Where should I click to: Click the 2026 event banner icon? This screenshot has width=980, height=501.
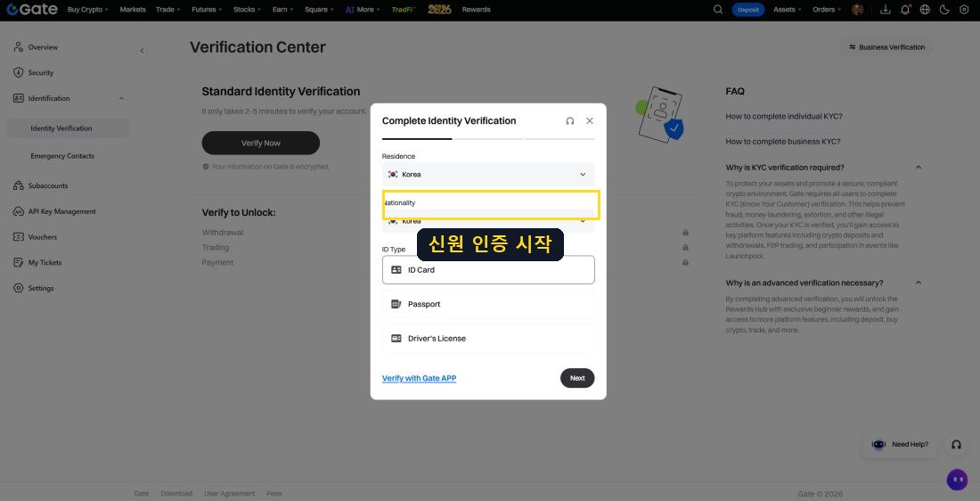(439, 10)
